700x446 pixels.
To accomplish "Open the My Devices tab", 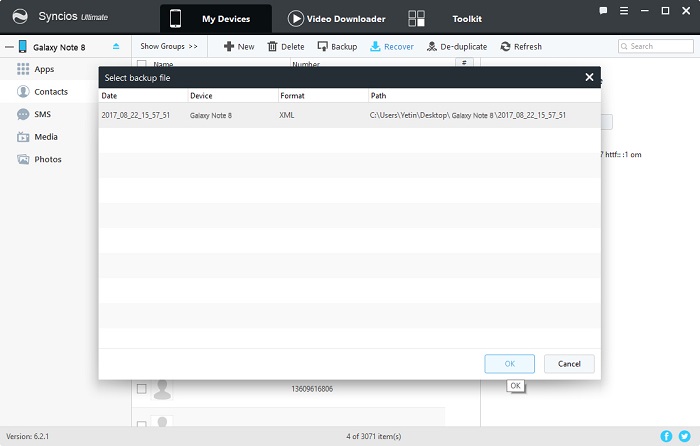I will (216, 19).
